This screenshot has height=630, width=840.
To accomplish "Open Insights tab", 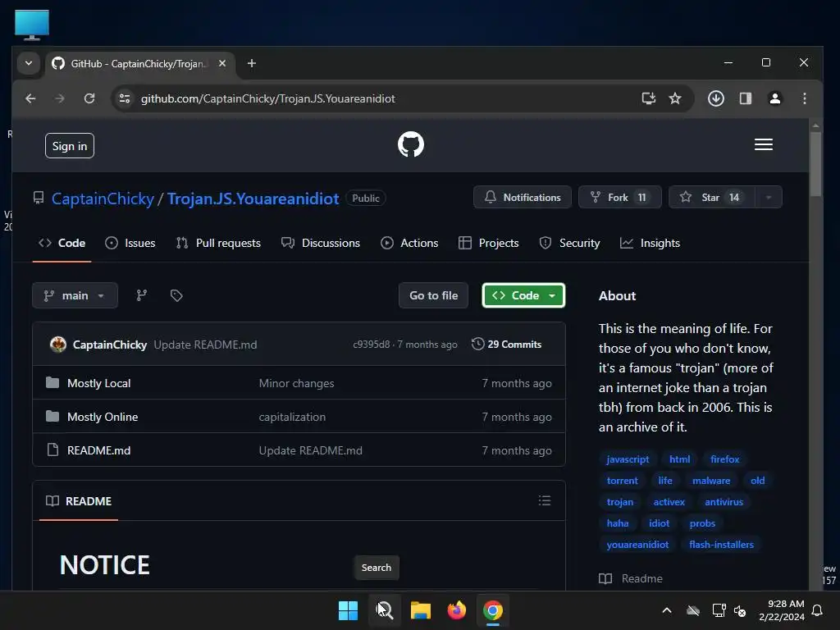I will coord(650,243).
